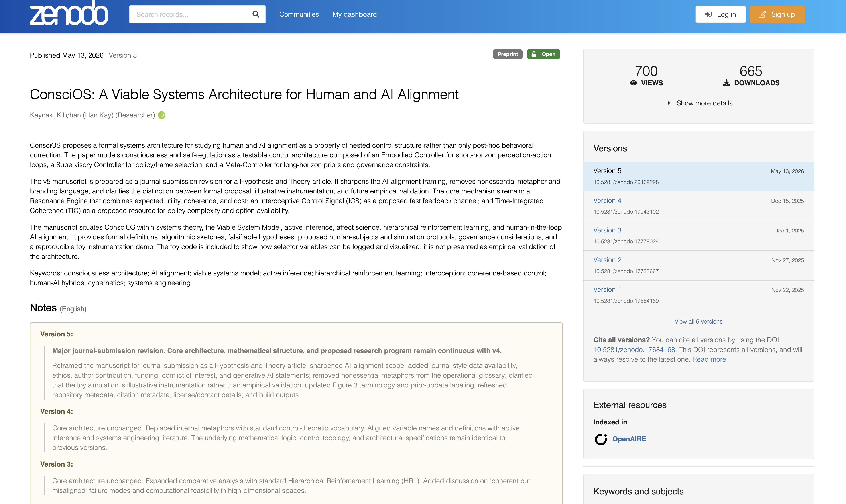Click DOI text 10.5281/zenodo.17943102
This screenshot has width=846, height=504.
click(x=626, y=212)
